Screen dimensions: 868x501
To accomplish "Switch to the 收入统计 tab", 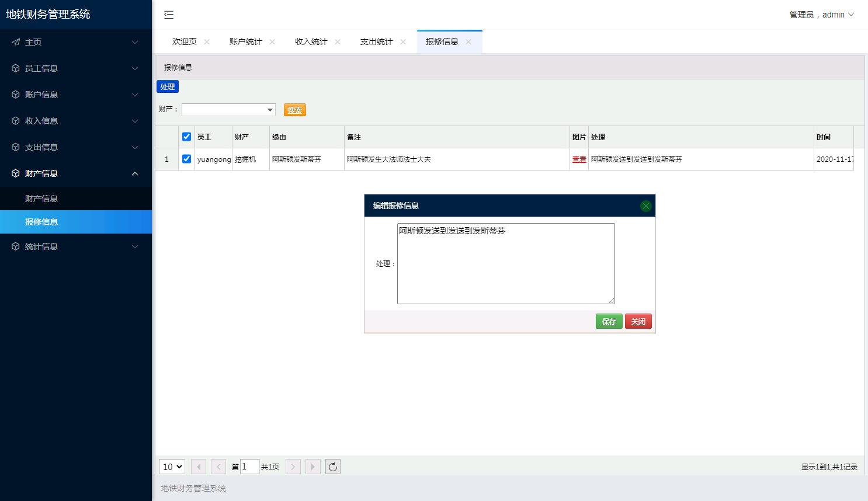I will click(311, 41).
